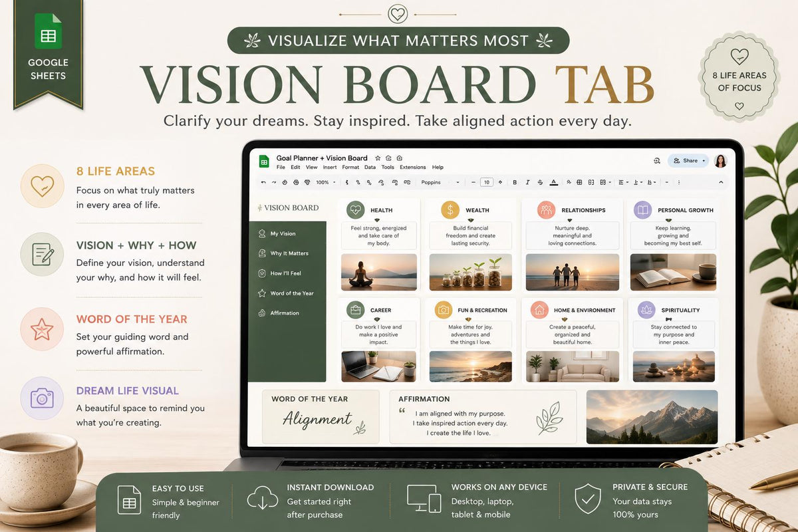The image size is (798, 532).
Task: Click the Personal Growth book icon
Action: (642, 210)
